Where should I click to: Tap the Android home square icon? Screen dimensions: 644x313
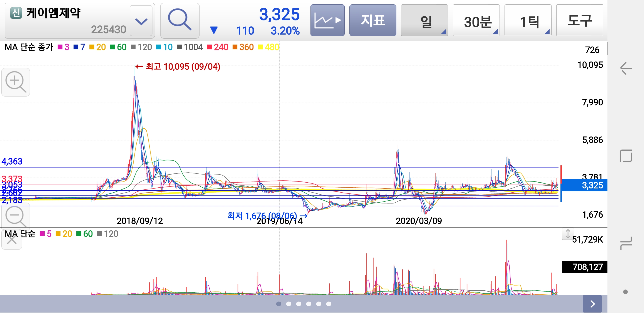coord(626,156)
